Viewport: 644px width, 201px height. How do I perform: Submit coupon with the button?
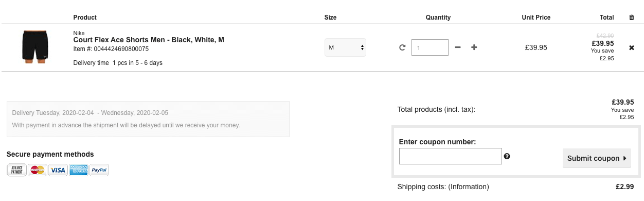point(597,158)
